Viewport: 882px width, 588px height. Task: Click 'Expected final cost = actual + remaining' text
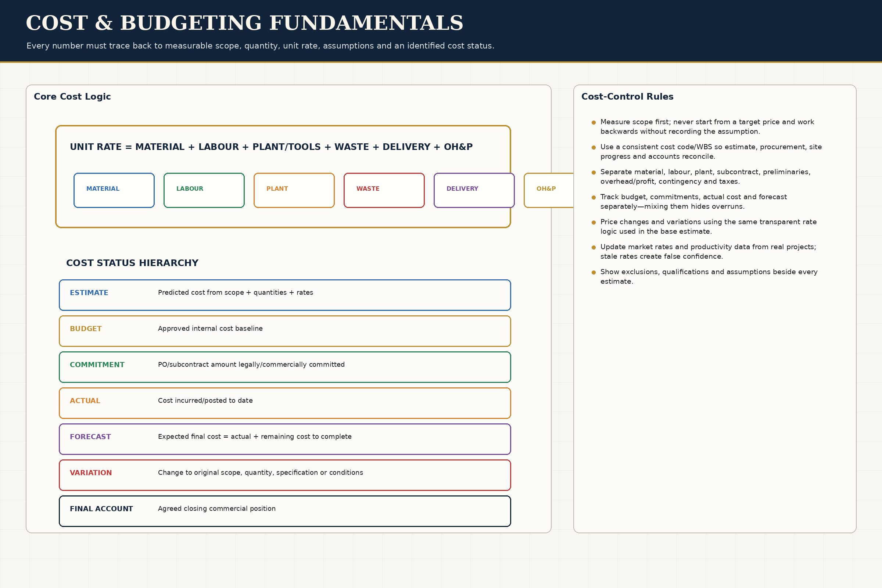[x=255, y=437]
